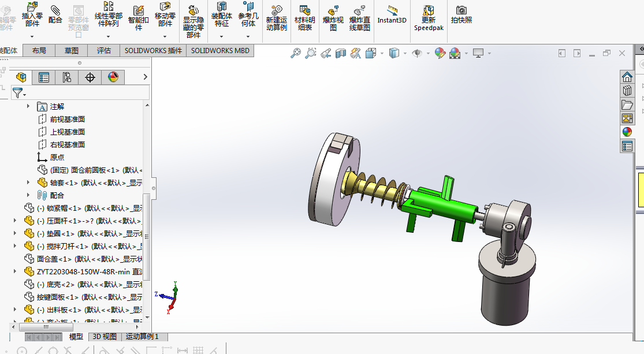Viewport: 644px width, 354px height.
Task: Click the Zoom to Area icon
Action: pos(311,53)
